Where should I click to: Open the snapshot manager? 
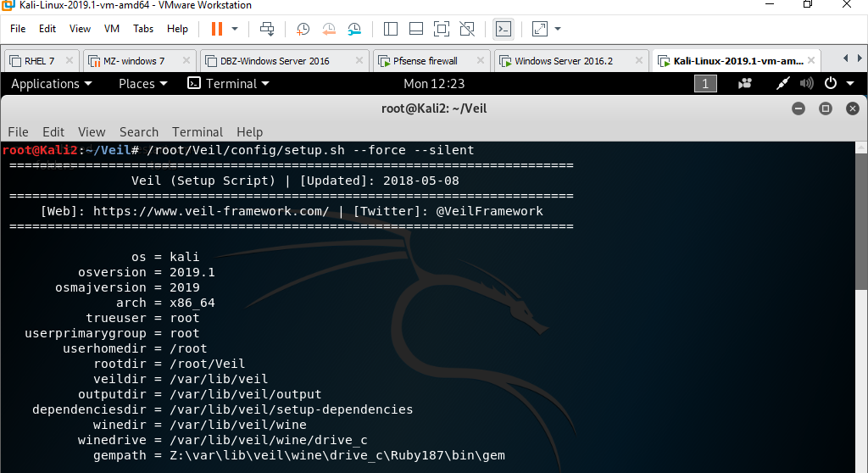click(x=355, y=29)
